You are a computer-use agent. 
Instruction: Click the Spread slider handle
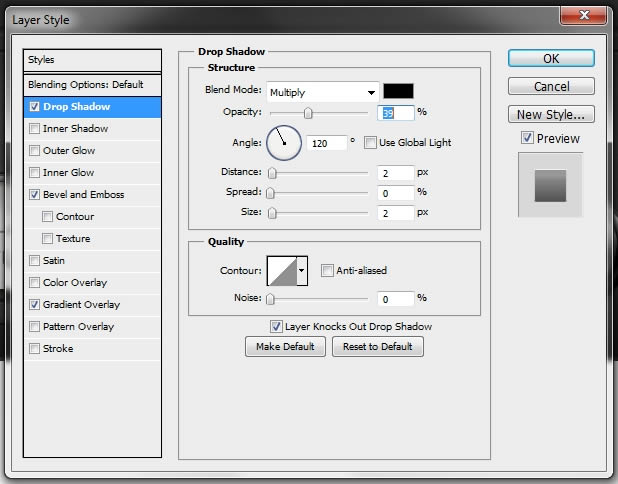pyautogui.click(x=270, y=193)
